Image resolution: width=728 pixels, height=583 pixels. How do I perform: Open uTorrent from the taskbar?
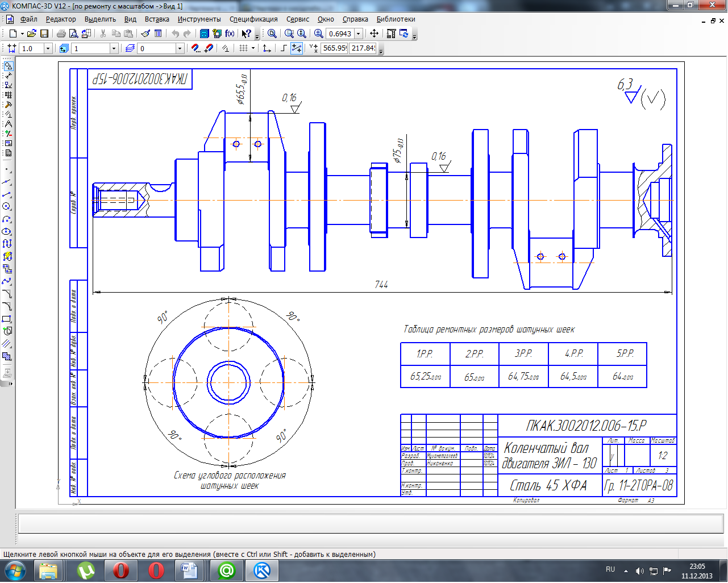[x=86, y=570]
